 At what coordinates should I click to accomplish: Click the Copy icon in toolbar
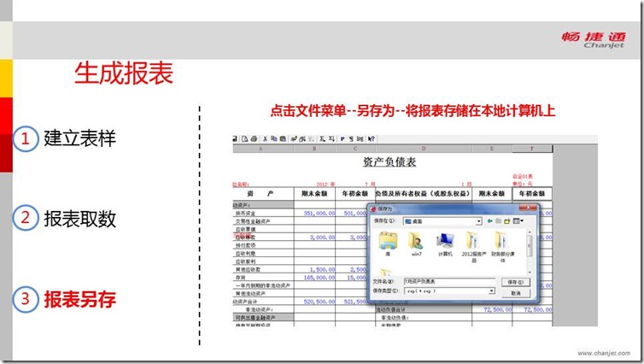pos(274,139)
